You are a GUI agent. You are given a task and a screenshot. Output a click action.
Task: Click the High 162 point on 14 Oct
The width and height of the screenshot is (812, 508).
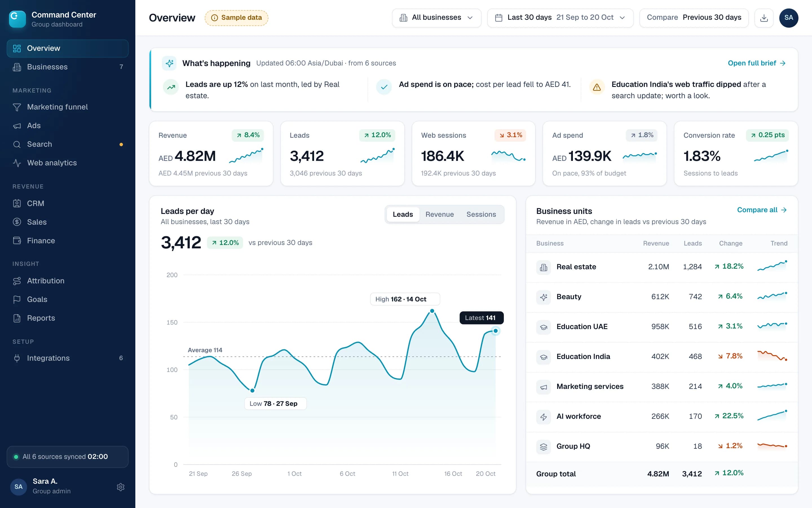pos(432,311)
